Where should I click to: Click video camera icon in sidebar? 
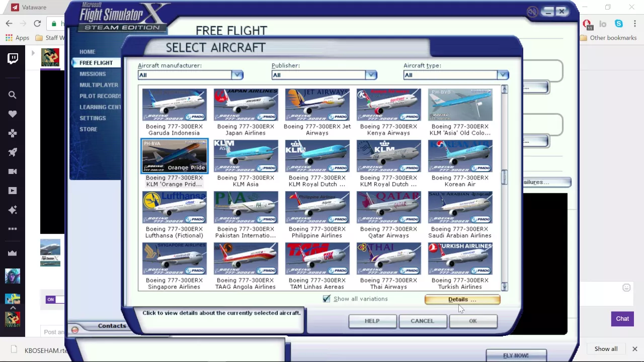13,171
